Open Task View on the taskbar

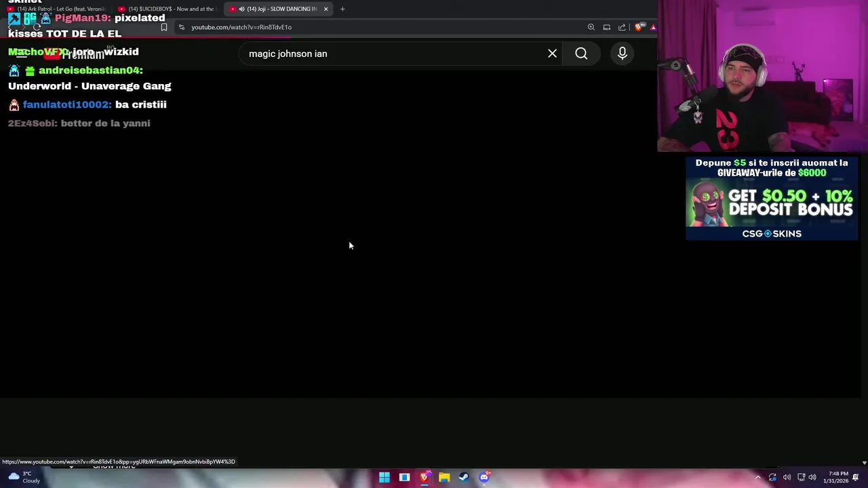coord(404,477)
